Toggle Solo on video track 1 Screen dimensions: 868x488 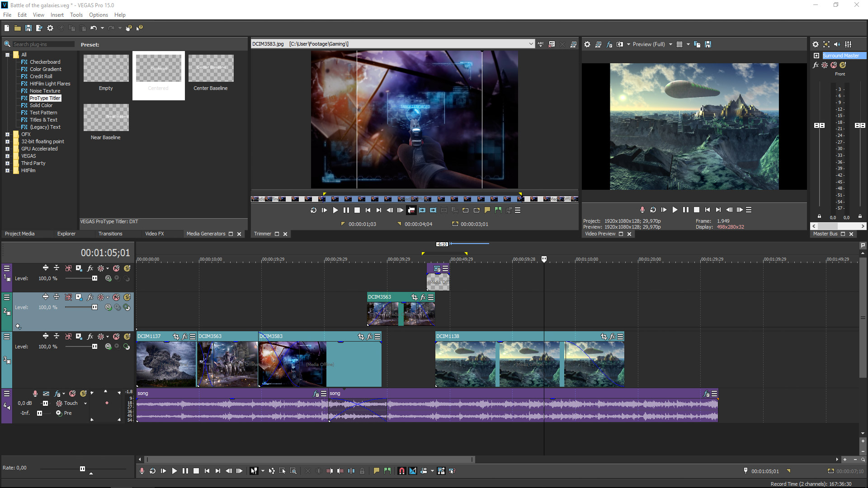point(127,268)
